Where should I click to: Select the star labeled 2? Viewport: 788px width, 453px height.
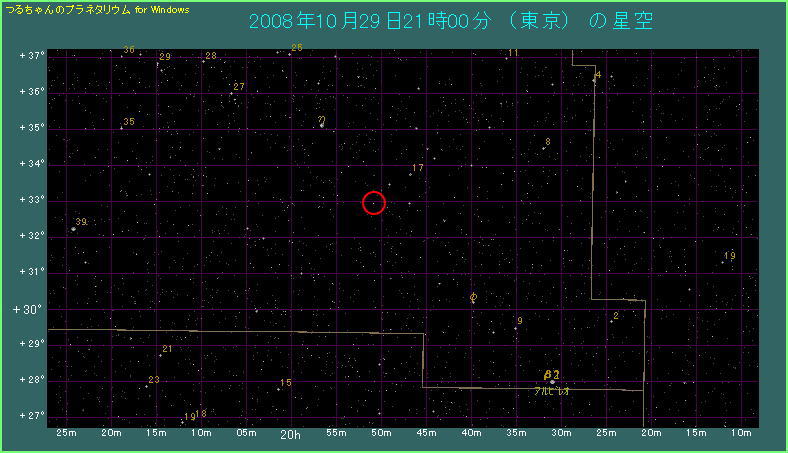(611, 322)
